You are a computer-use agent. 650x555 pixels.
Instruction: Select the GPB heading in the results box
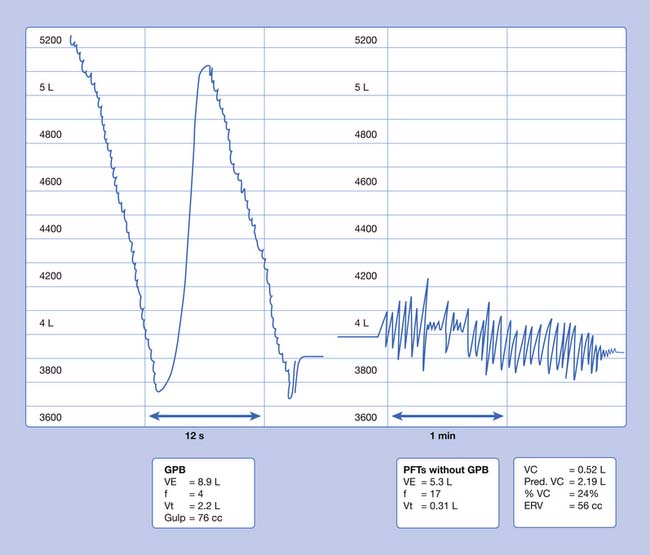175,468
